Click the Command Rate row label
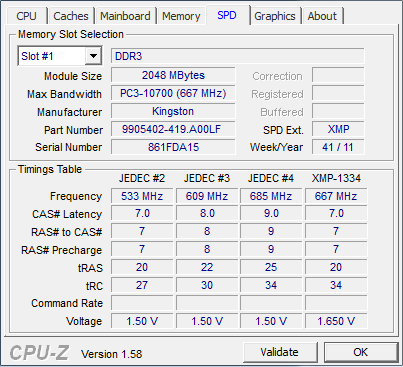Image resolution: width=403 pixels, height=367 pixels. pyautogui.click(x=67, y=303)
